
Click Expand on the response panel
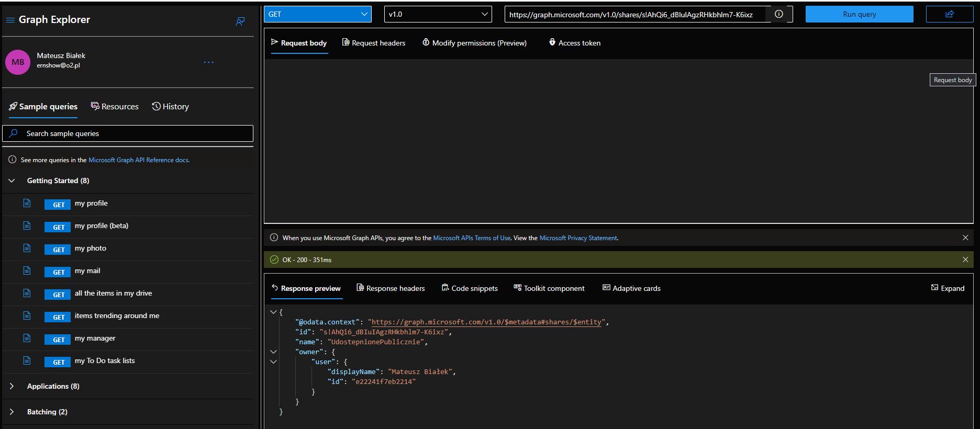[948, 288]
